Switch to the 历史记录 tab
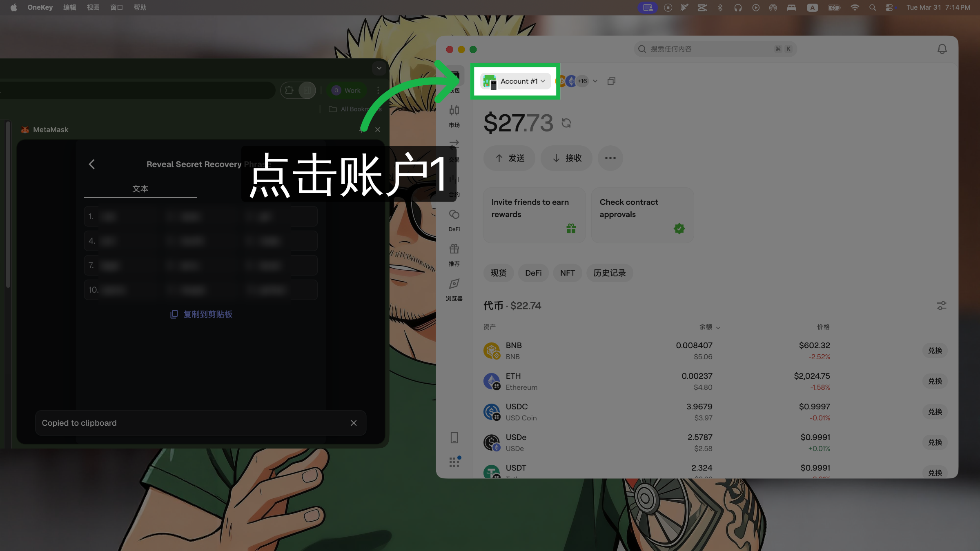The height and width of the screenshot is (551, 980). [x=610, y=273]
